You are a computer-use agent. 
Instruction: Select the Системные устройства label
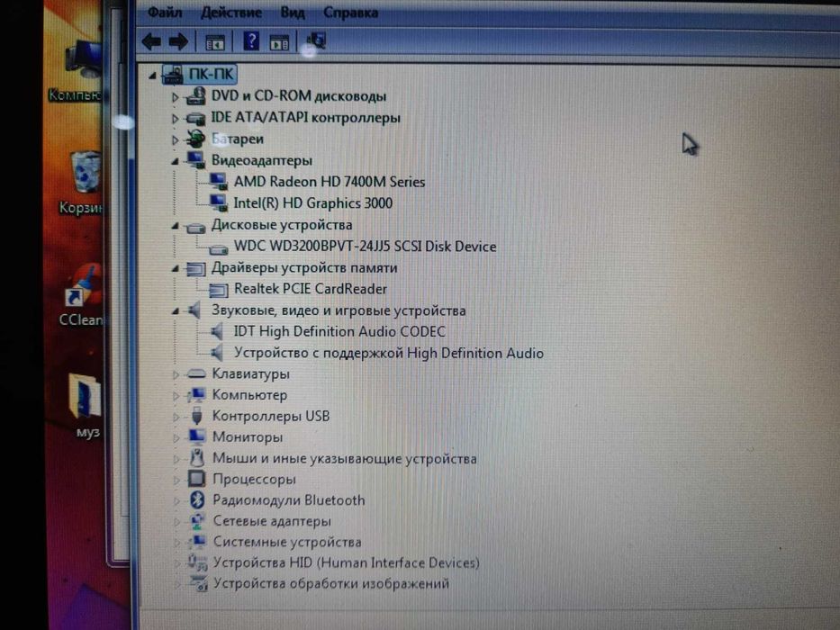pos(288,542)
